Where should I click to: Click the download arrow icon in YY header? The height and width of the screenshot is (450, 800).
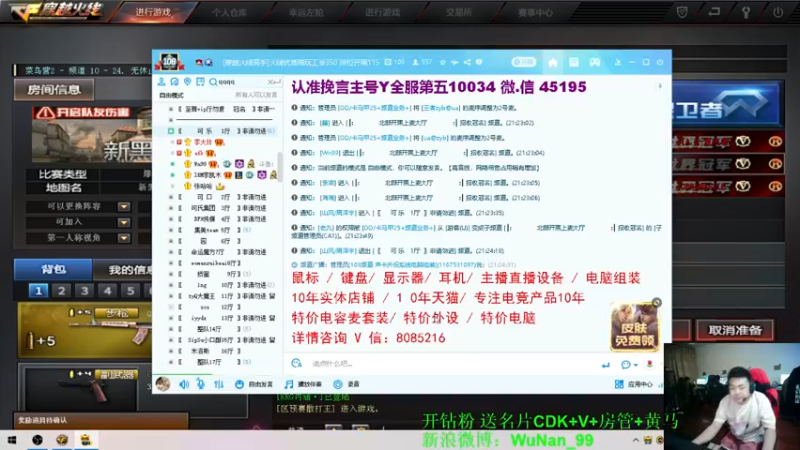pos(617,62)
